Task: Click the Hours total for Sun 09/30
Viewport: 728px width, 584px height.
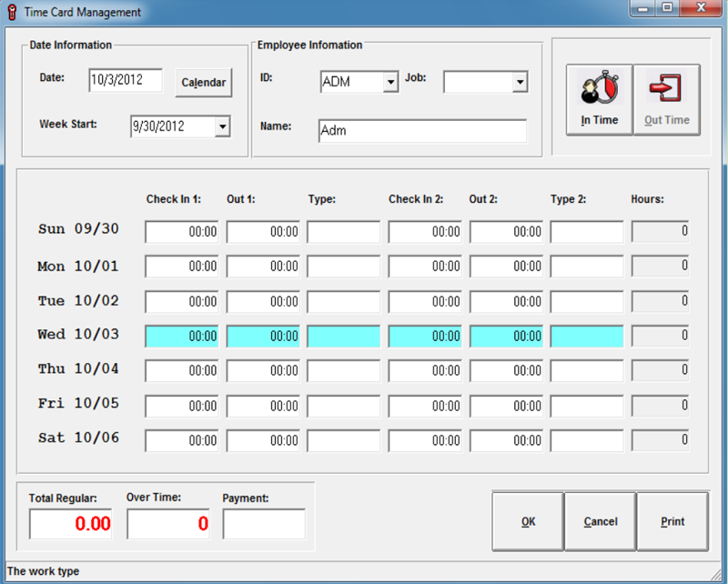Action: [x=661, y=232]
